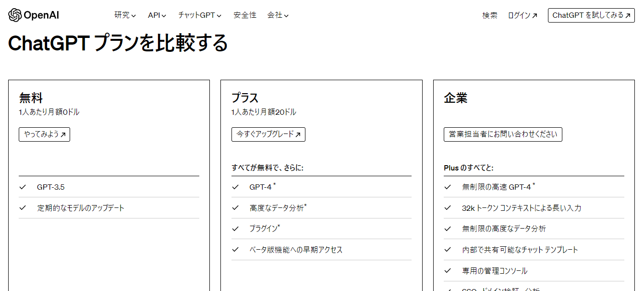
Task: Click 営業担当者にお問い合わせください button
Action: click(503, 134)
